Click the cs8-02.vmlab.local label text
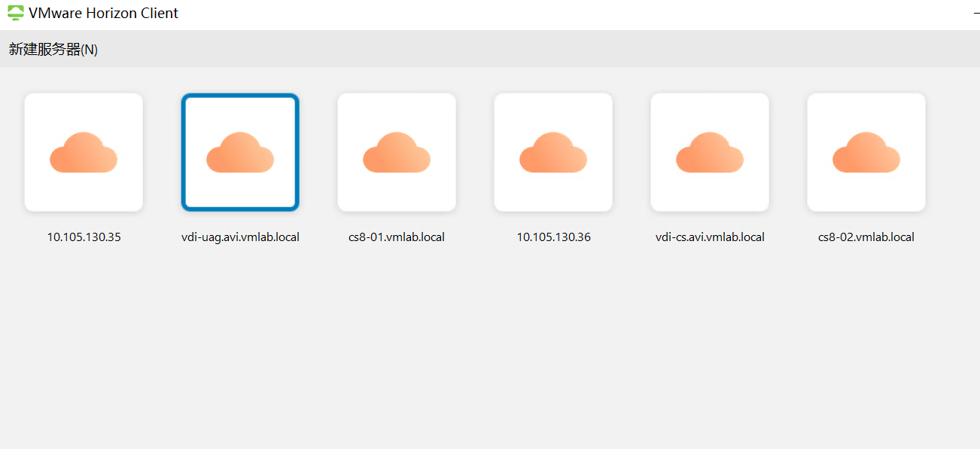 (866, 237)
